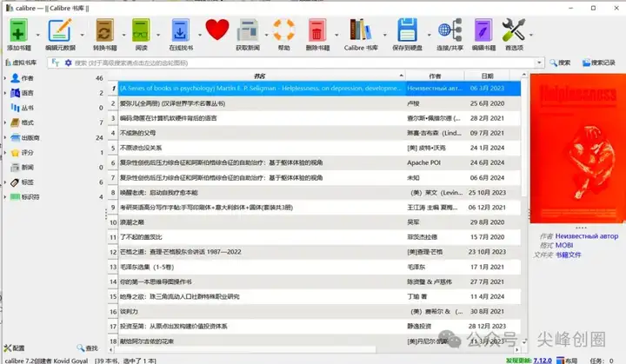The height and width of the screenshot is (364, 626).
Task: Open the Edit metadata dropdown arrow
Action: coord(83,35)
